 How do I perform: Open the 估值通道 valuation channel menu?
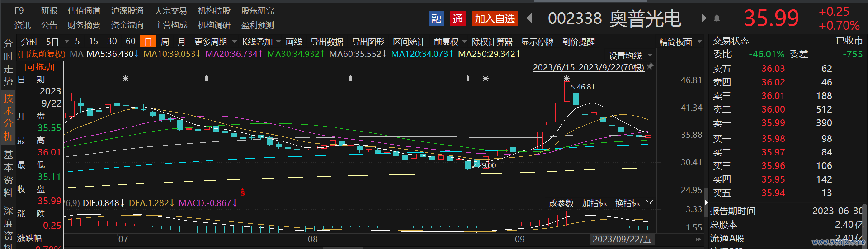(84, 10)
